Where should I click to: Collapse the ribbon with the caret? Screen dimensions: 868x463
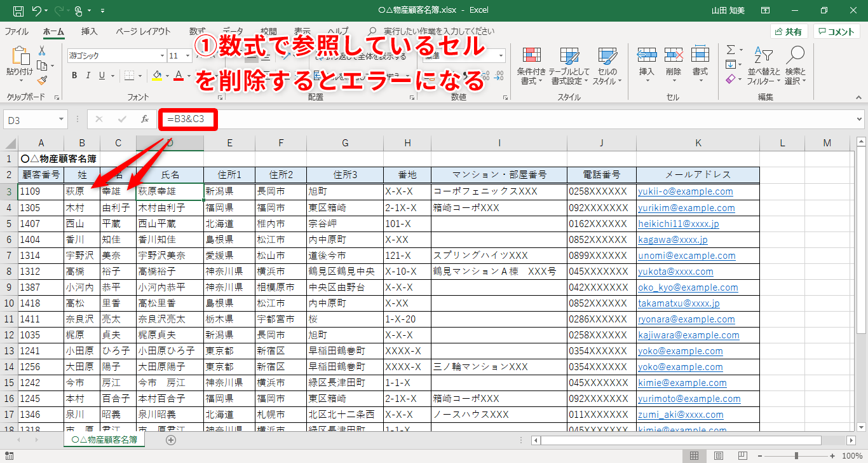pyautogui.click(x=858, y=97)
